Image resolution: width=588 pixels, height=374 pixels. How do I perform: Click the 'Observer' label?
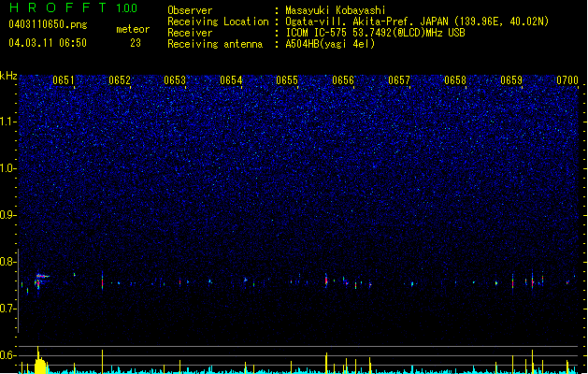click(190, 10)
